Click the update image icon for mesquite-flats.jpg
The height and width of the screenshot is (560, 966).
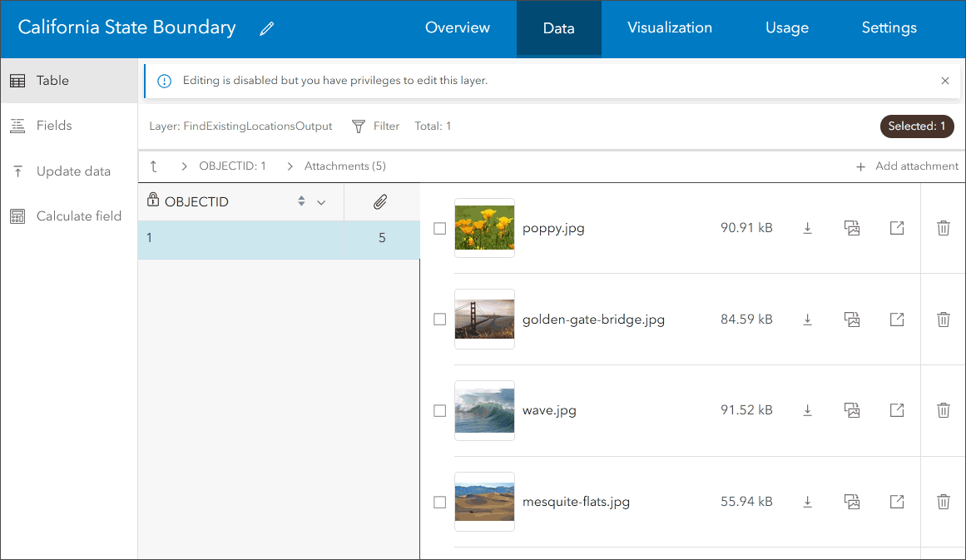[x=851, y=502]
